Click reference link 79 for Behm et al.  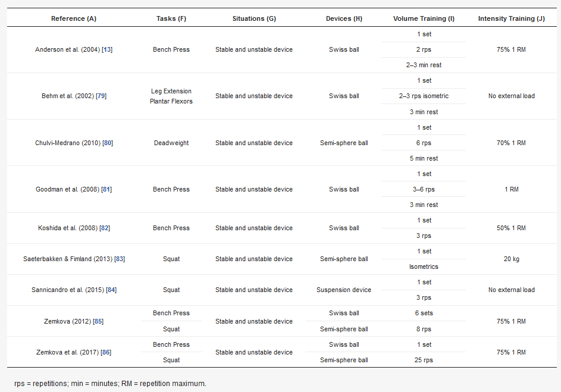pos(102,96)
